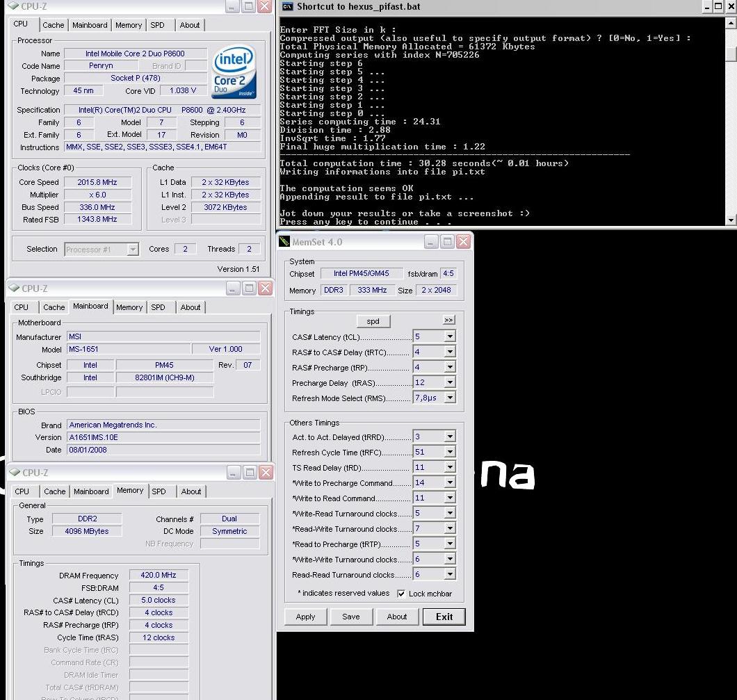Open the Read-Write Turnaround clocks dropdown
Viewport: 737px width, 700px height.
(x=450, y=528)
